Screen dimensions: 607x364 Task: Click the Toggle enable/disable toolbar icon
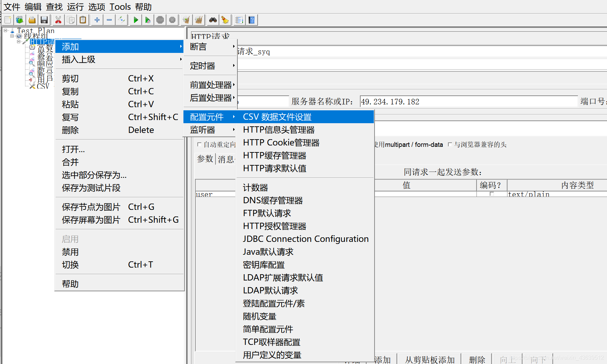121,20
